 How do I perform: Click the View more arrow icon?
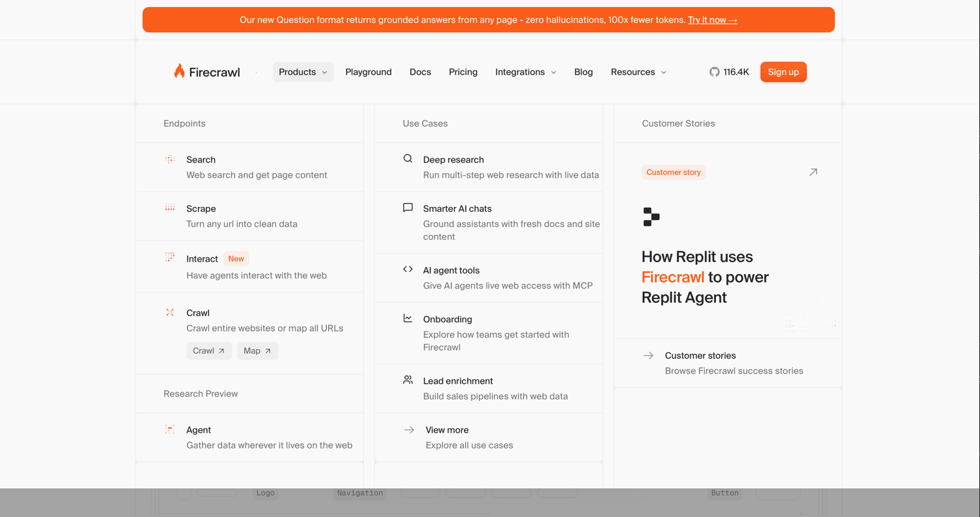click(409, 430)
